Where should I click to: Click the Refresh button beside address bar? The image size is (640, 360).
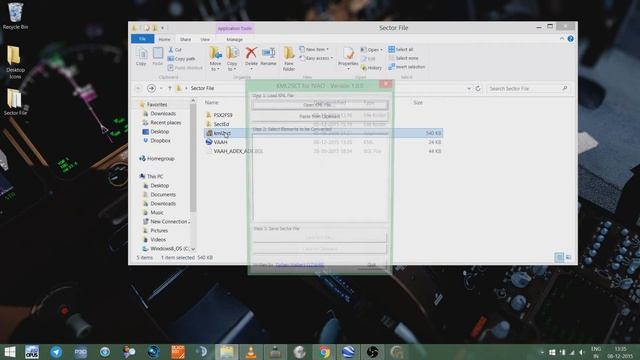[x=478, y=88]
